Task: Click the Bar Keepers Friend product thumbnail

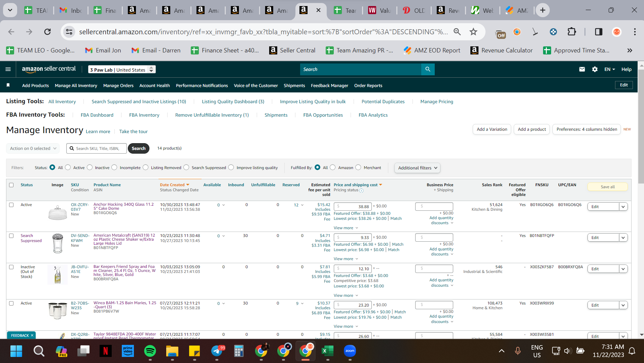Action: pyautogui.click(x=58, y=275)
